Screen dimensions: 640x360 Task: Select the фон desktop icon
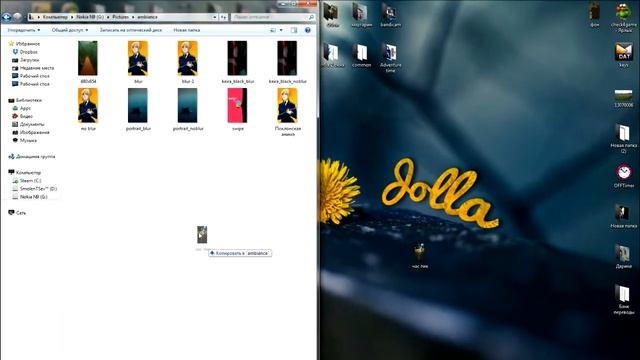pyautogui.click(x=595, y=16)
